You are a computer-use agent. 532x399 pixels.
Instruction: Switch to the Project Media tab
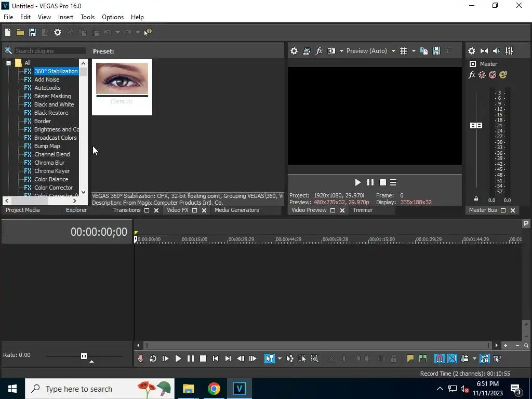23,210
